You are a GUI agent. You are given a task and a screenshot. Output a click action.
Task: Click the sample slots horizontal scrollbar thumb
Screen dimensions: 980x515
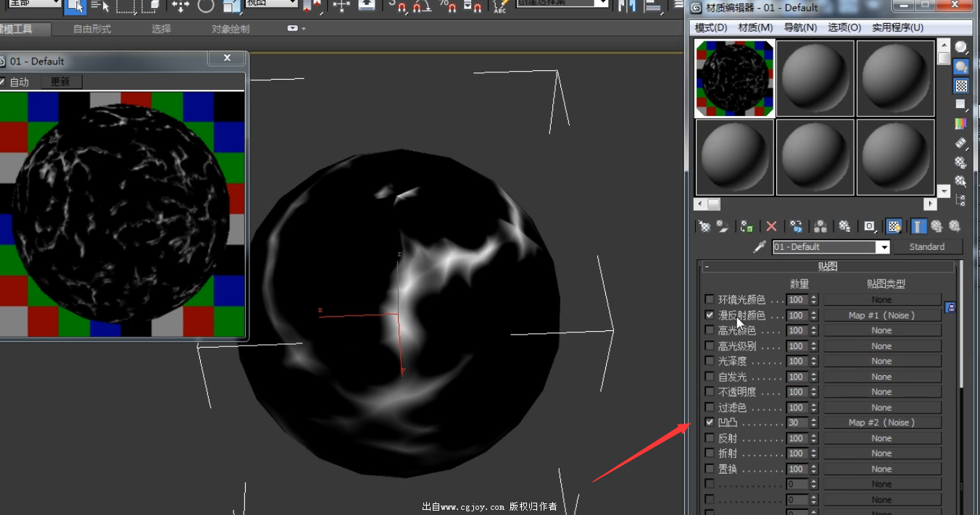(713, 204)
